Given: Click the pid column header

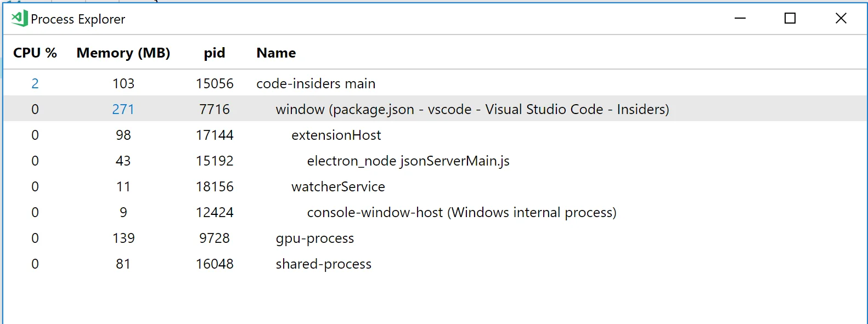Looking at the screenshot, I should coord(215,53).
